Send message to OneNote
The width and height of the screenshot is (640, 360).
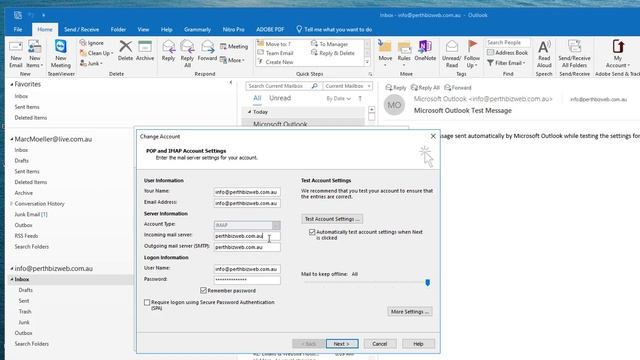tap(425, 51)
